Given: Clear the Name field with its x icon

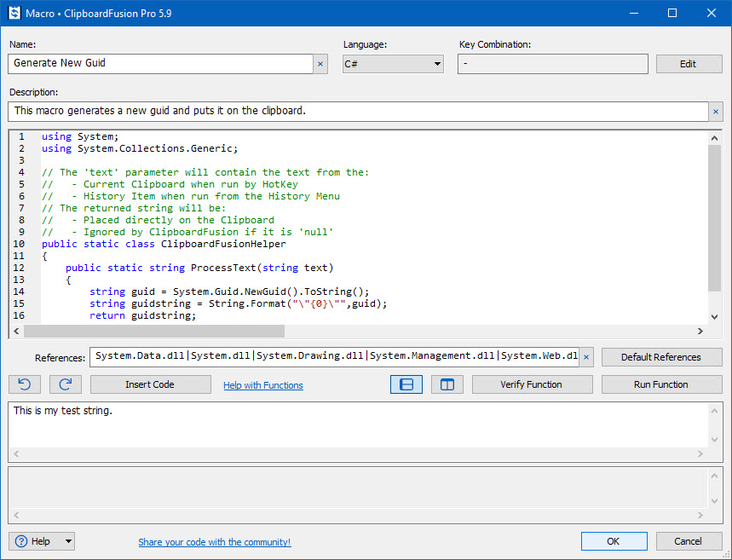Looking at the screenshot, I should pos(320,64).
